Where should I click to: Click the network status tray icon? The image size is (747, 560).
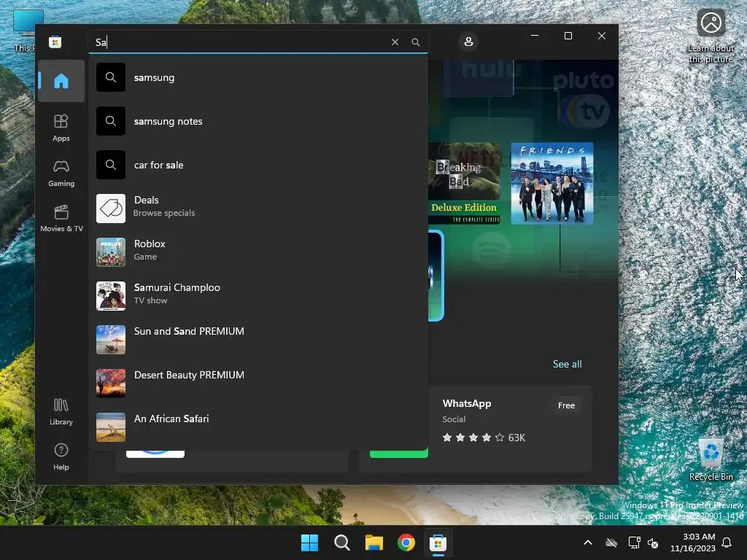click(634, 542)
